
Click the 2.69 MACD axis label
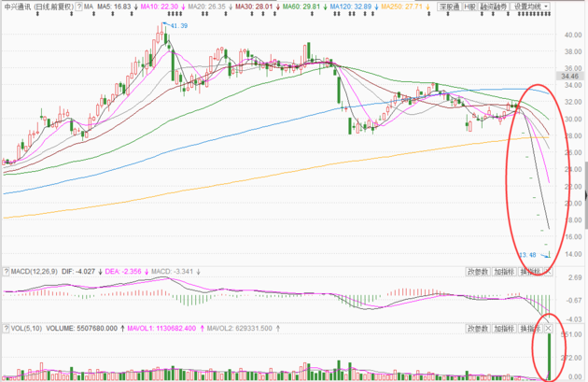[575, 277]
